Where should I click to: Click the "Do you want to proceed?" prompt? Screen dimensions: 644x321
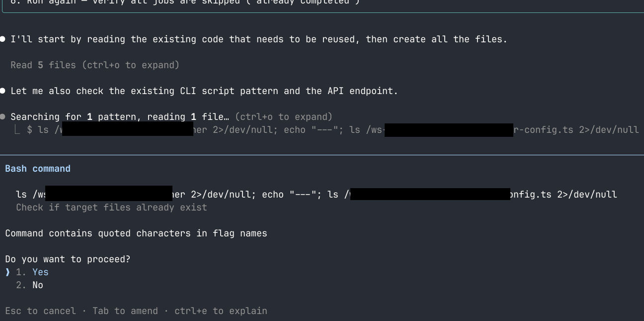point(68,259)
